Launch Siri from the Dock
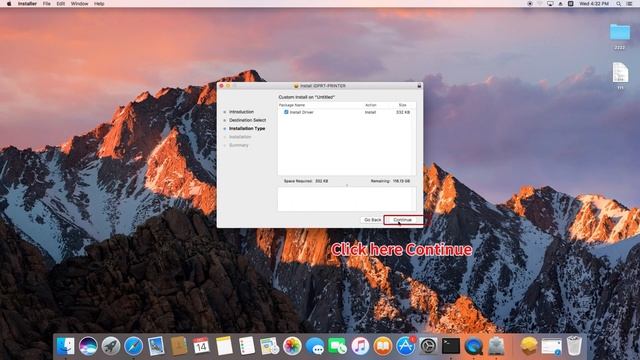 88,346
